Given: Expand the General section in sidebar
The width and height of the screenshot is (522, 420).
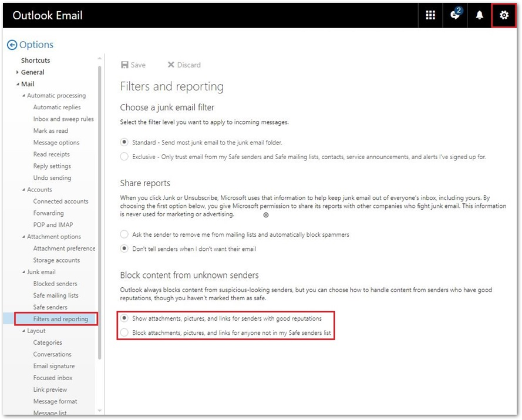Looking at the screenshot, I should [x=18, y=72].
